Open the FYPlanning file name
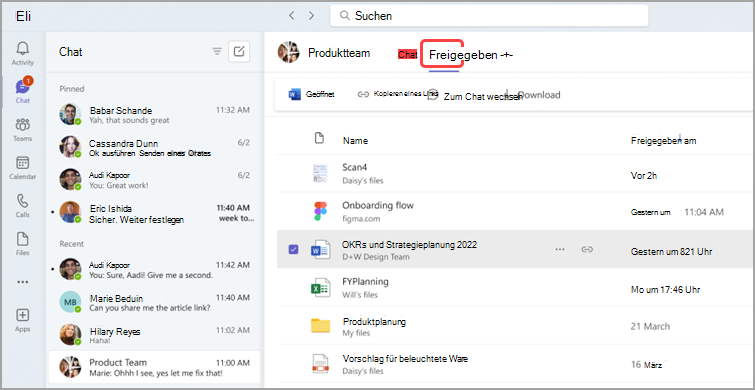This screenshot has height=390, width=755. point(365,281)
